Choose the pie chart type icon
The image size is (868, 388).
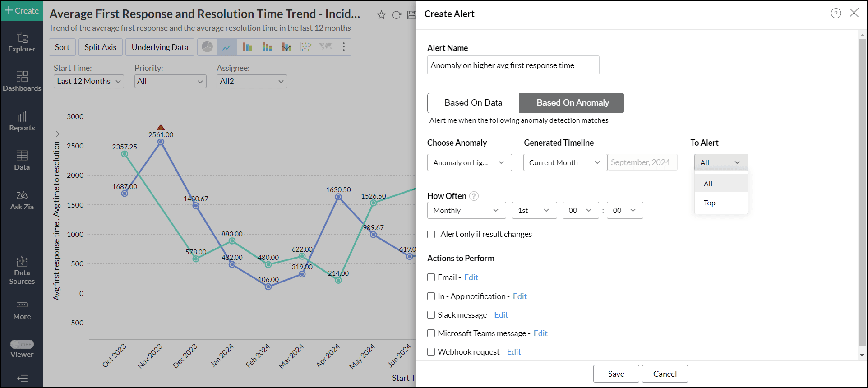tap(207, 47)
